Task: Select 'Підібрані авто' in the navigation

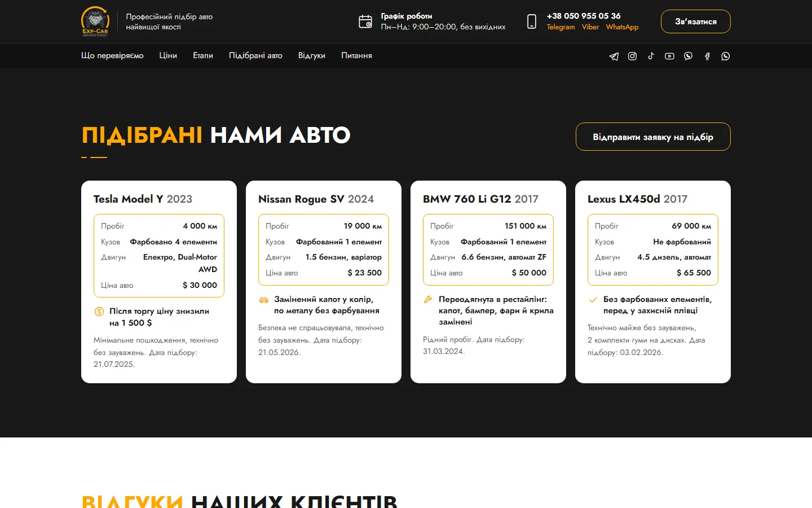Action: [x=255, y=55]
